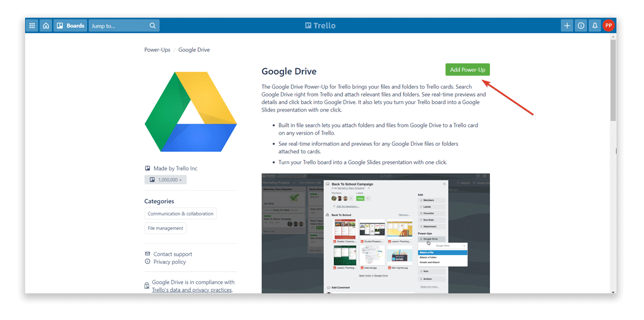Image resolution: width=644 pixels, height=320 pixels.
Task: Focus the Jump to search field
Action: point(124,25)
